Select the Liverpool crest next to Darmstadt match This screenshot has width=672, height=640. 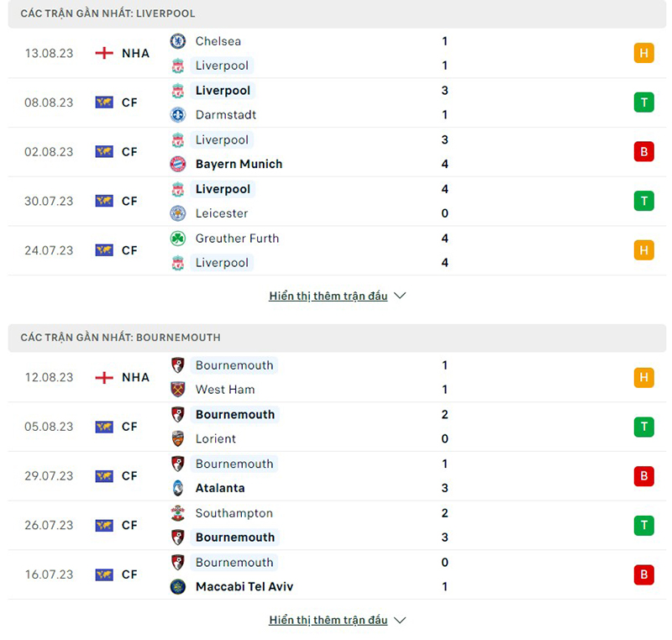click(x=177, y=90)
